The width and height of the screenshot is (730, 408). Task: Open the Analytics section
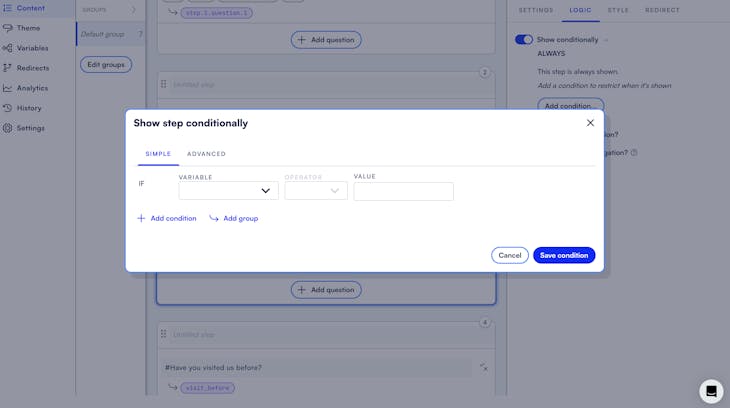click(x=32, y=88)
